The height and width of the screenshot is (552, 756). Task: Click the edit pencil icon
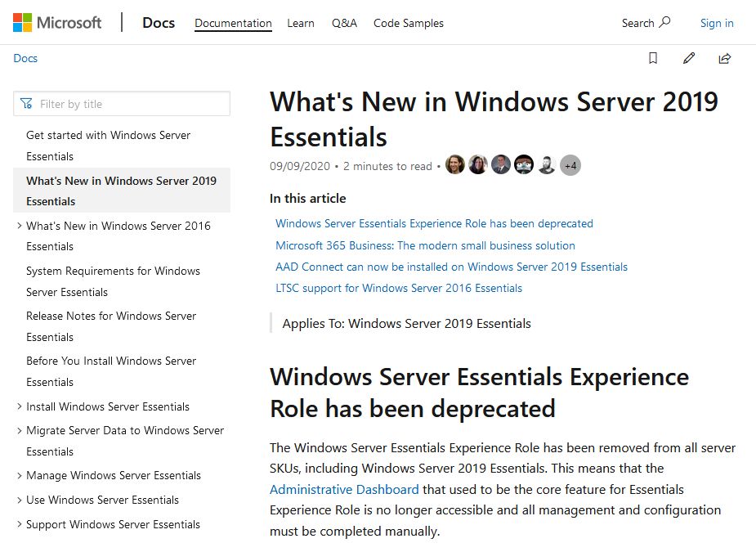click(689, 58)
